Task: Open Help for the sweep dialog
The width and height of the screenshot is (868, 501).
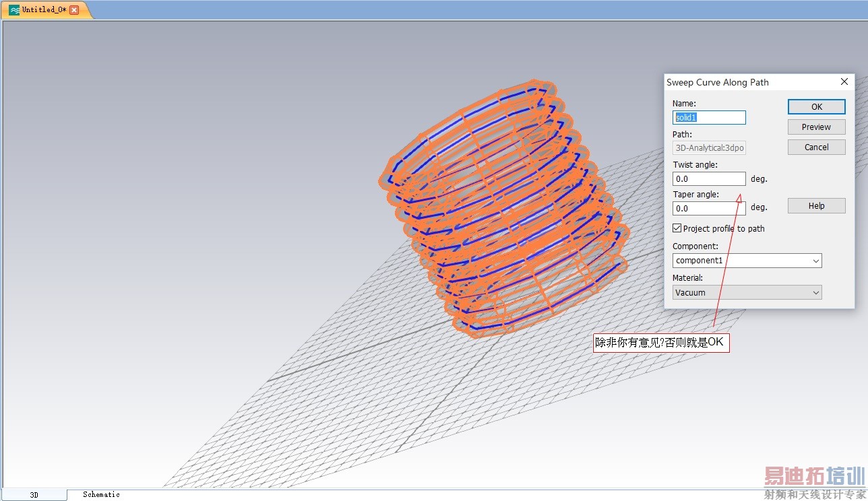Action: (x=816, y=206)
